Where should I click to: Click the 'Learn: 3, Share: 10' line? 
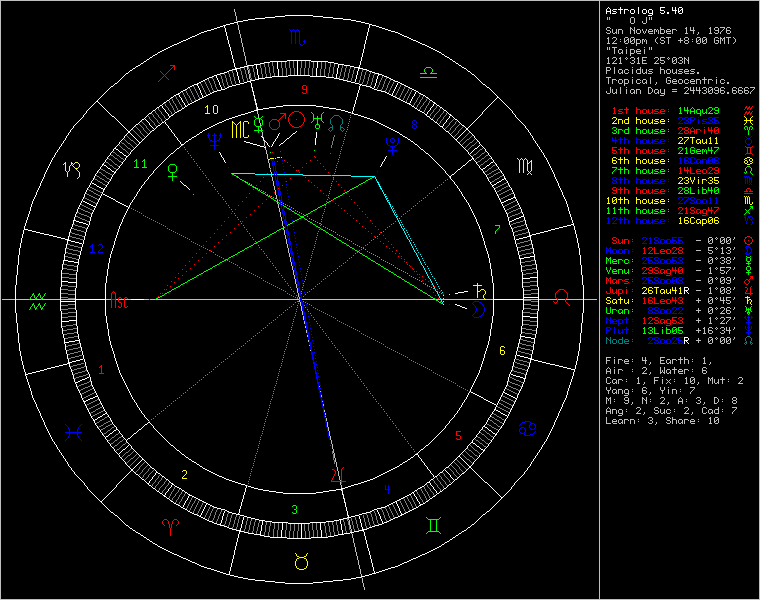(662, 421)
